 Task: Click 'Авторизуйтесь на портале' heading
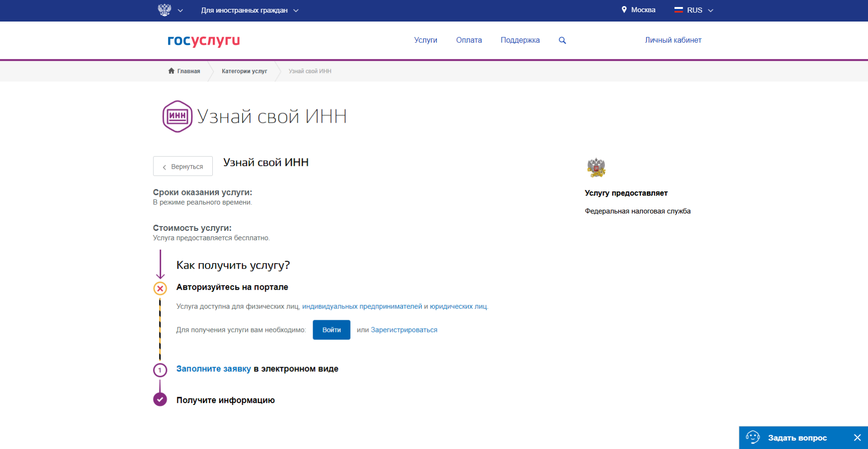click(232, 287)
